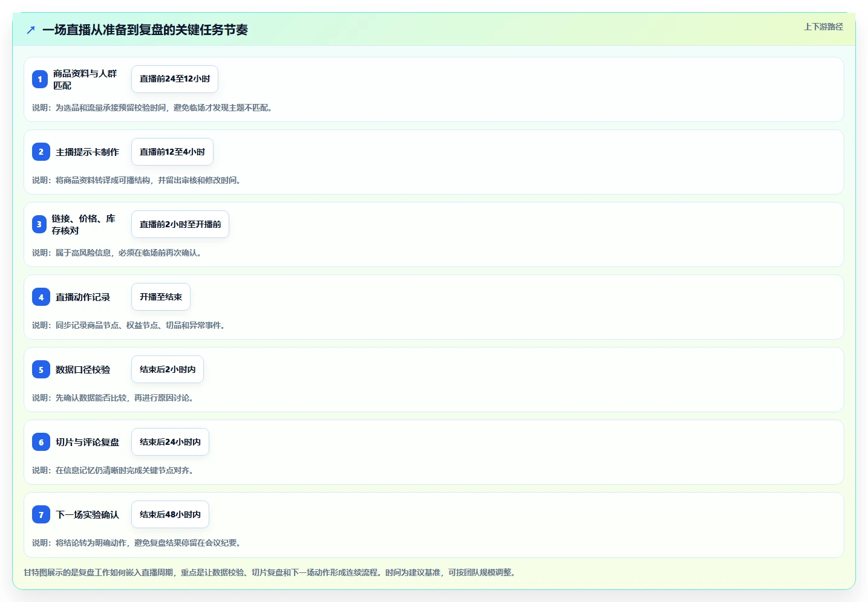Click the description starting 为选品和流量承接预留校验时间
The image size is (868, 602).
(x=152, y=108)
